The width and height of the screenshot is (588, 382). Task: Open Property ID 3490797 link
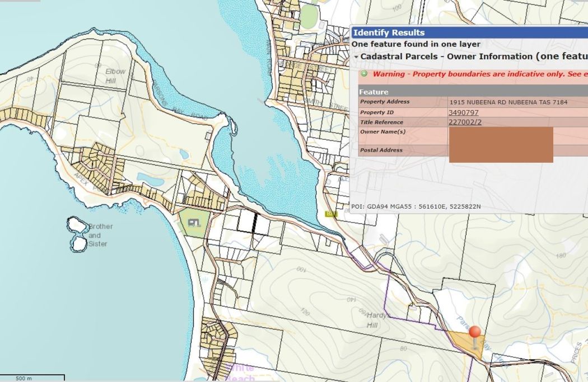[x=463, y=112]
